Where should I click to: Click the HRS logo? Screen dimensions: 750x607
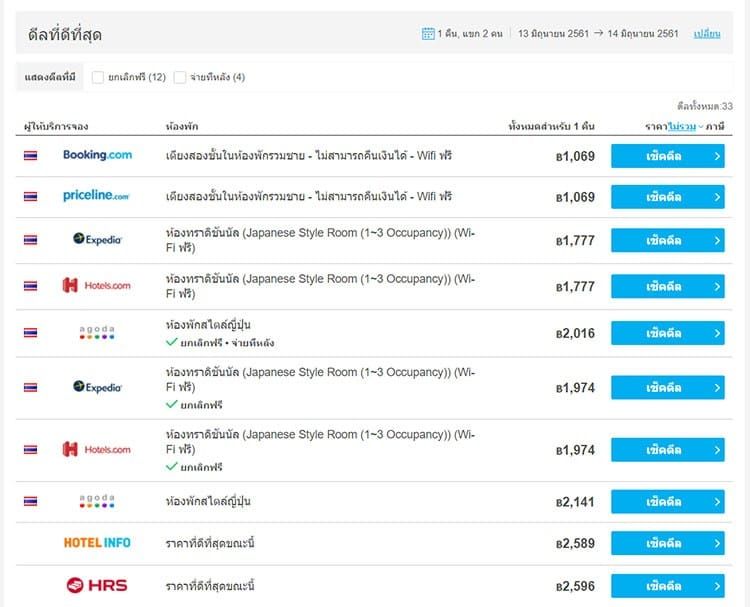point(97,585)
